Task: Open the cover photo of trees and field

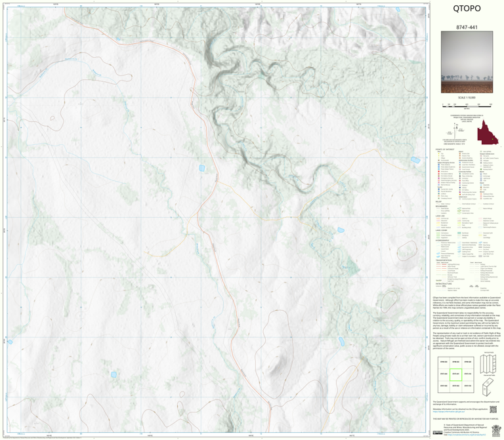Action: point(467,62)
